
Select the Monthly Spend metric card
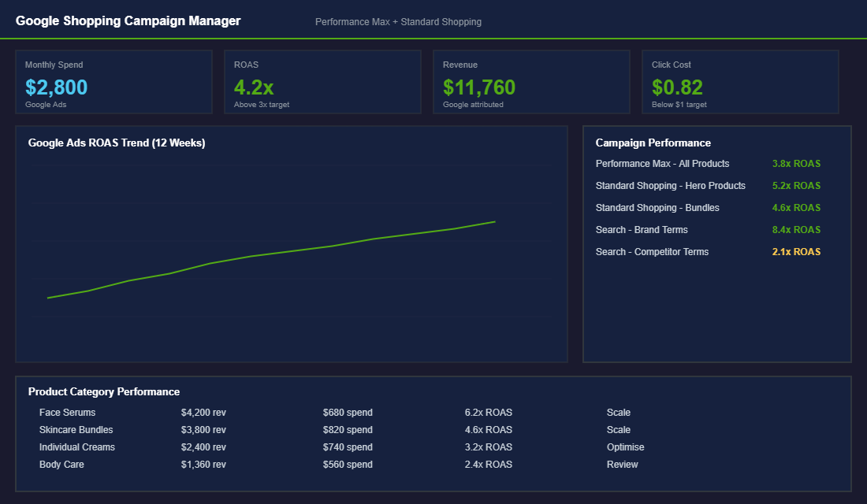click(x=113, y=81)
